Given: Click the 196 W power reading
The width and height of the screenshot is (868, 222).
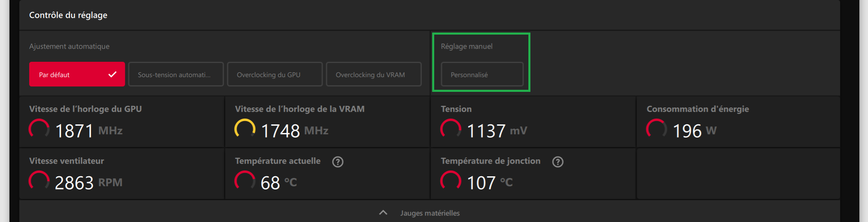Looking at the screenshot, I should 694,131.
